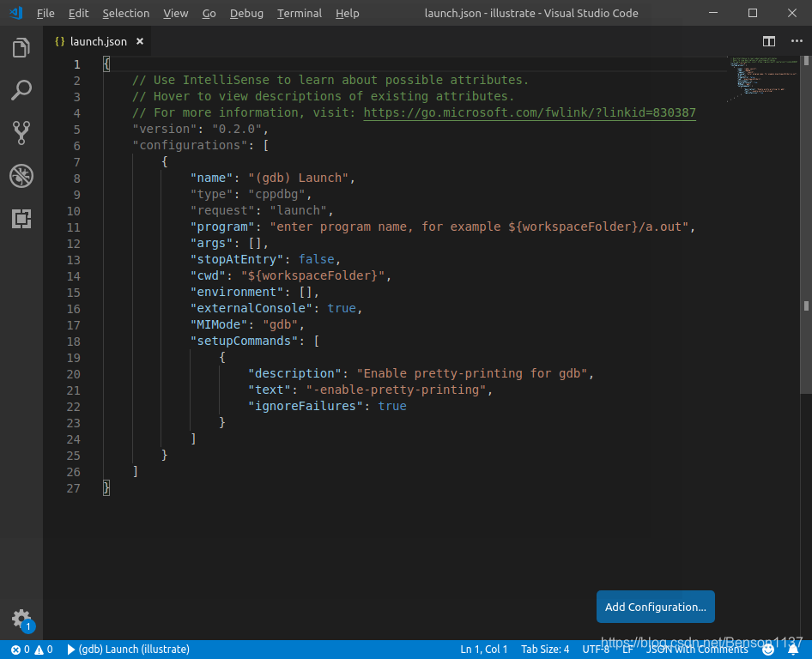Open the View menu
Viewport: 812px width, 659px height.
[x=176, y=14]
